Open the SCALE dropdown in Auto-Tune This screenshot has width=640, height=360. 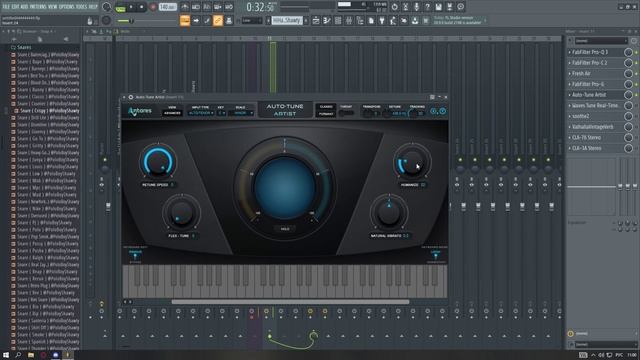coord(241,113)
